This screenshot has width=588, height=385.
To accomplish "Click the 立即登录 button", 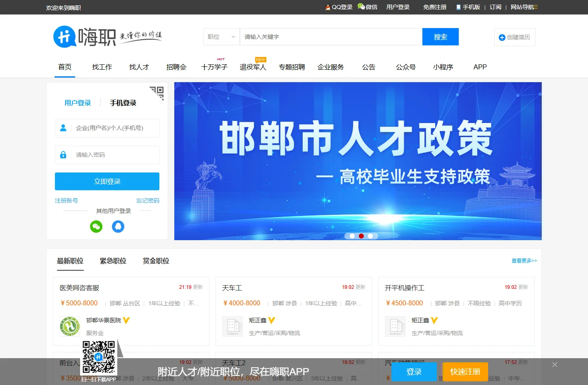I will tap(107, 181).
